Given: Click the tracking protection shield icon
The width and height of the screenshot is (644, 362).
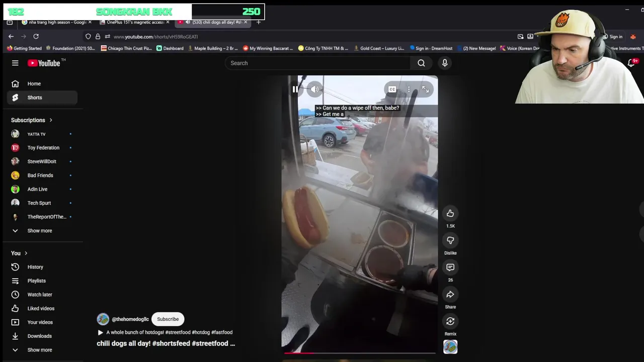Looking at the screenshot, I should (88, 36).
